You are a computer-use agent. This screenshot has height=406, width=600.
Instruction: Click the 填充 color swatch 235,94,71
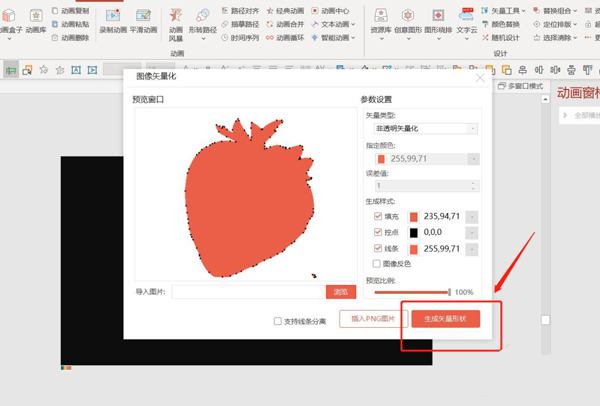tap(414, 217)
